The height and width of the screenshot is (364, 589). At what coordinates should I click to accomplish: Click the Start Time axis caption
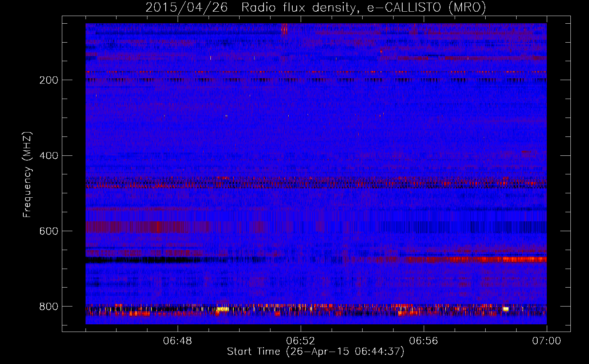[316, 352]
